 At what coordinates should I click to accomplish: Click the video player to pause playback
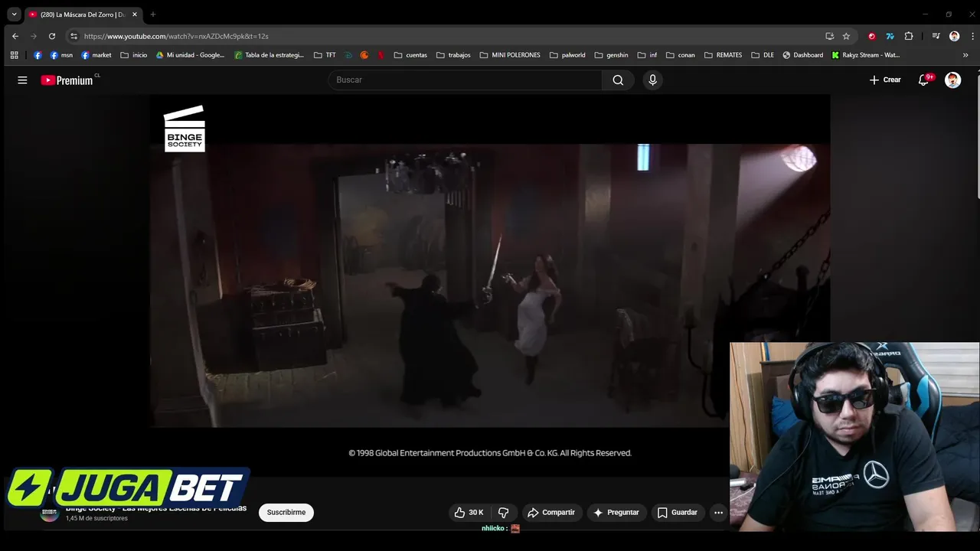pos(490,285)
